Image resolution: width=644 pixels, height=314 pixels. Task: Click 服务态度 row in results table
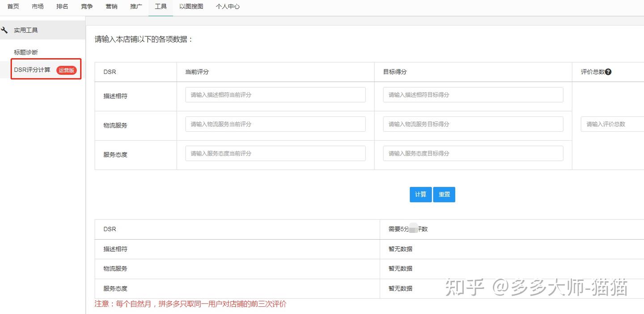(x=369, y=288)
